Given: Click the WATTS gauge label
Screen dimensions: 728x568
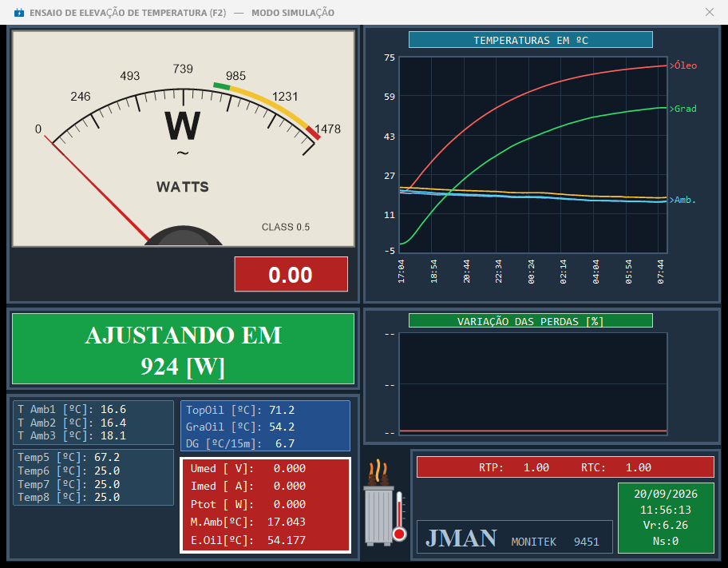Looking at the screenshot, I should (183, 187).
